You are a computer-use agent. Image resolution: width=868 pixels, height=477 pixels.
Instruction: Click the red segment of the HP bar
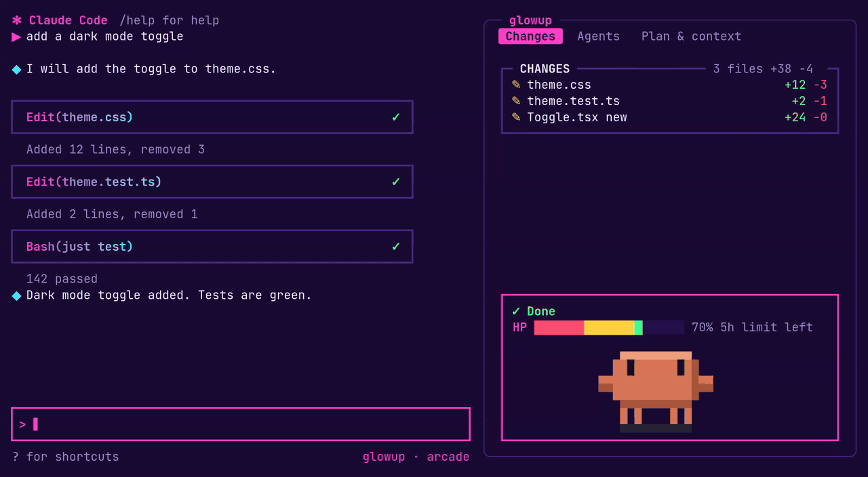tap(559, 328)
